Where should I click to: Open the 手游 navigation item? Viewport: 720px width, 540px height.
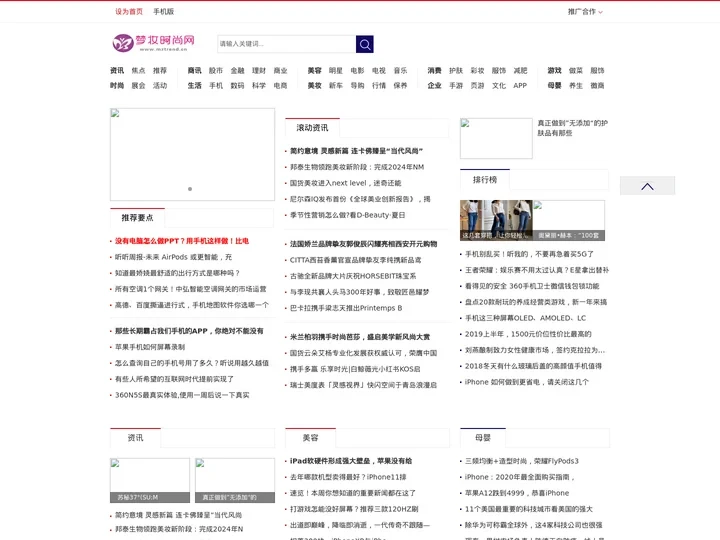[x=456, y=85]
